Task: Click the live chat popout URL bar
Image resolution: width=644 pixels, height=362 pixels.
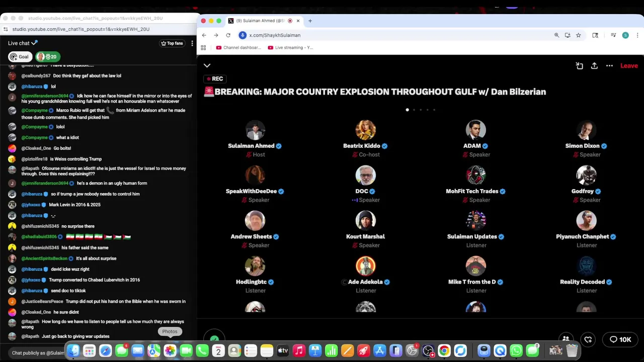Action: [80, 29]
